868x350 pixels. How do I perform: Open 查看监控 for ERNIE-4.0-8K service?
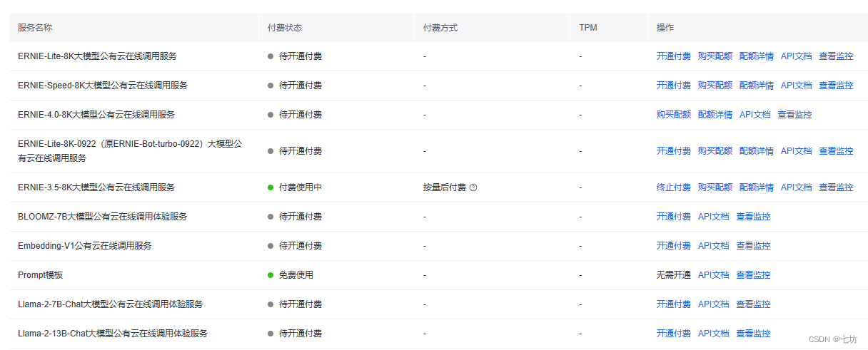click(x=794, y=115)
